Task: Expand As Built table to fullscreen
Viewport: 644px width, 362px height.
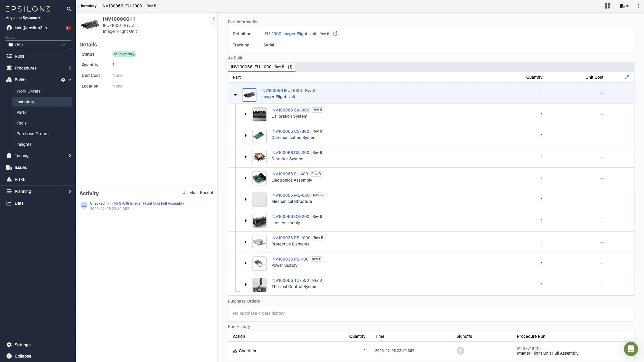Action: (627, 77)
